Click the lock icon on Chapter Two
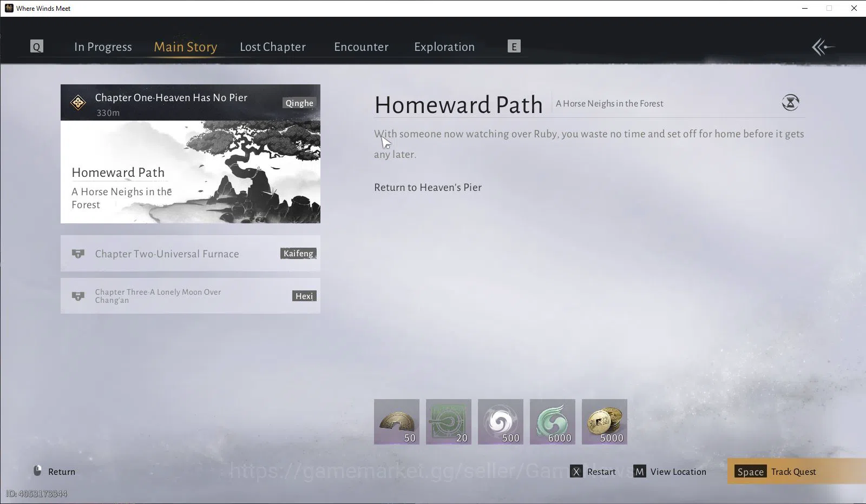Screen dimensions: 866x504 [78, 254]
